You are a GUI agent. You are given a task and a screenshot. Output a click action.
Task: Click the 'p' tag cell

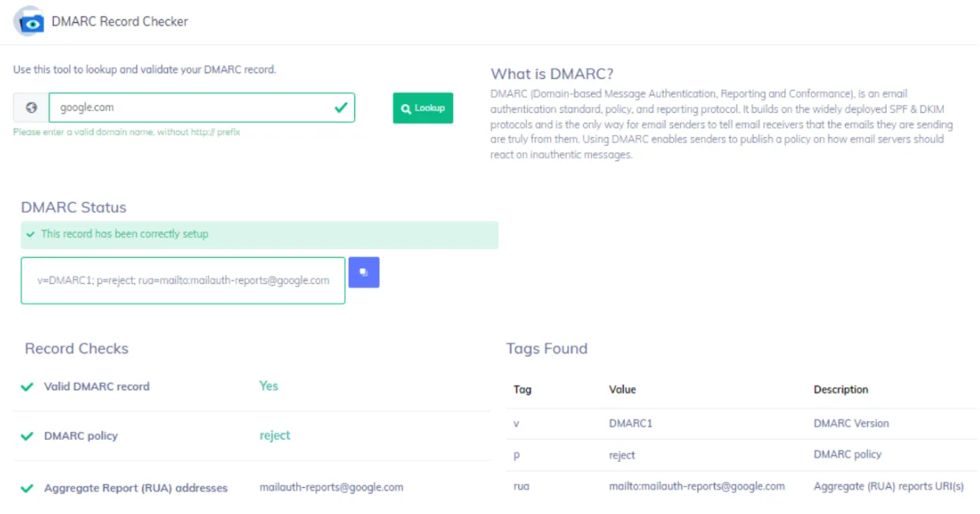(517, 455)
